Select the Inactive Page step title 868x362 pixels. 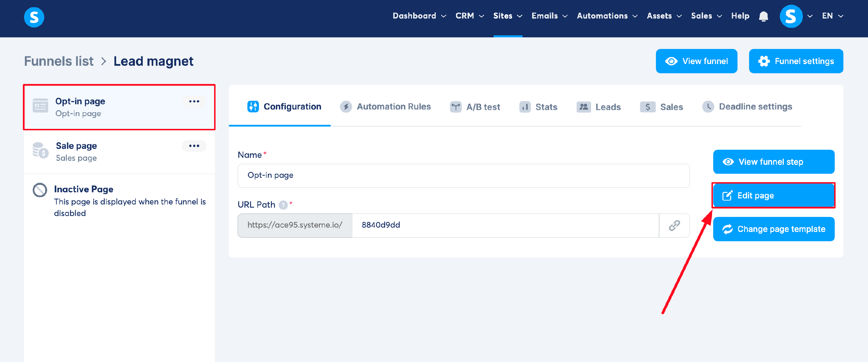tap(84, 189)
